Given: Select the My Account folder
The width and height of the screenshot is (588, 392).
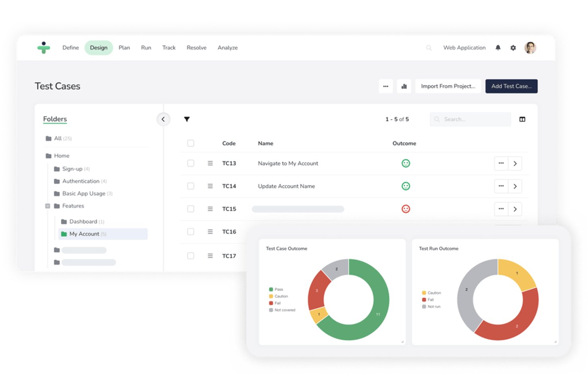Looking at the screenshot, I should tap(103, 234).
